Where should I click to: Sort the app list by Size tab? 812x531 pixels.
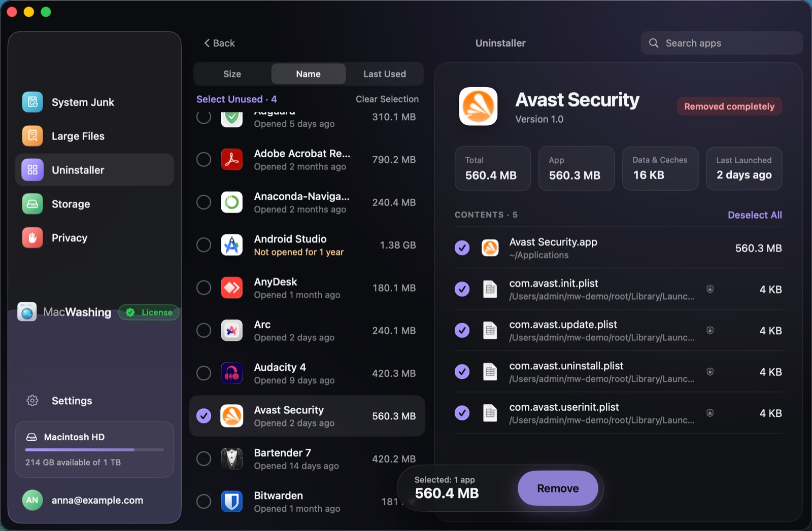coord(232,74)
